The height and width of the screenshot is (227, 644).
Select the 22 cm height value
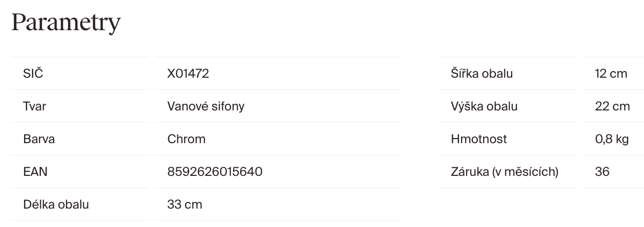pyautogui.click(x=612, y=106)
